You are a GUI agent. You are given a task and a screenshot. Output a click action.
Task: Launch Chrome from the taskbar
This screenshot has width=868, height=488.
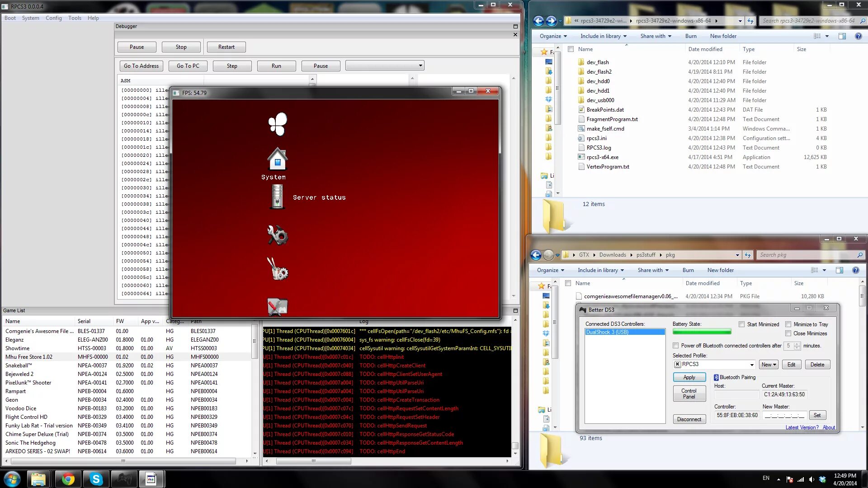pos(68,479)
